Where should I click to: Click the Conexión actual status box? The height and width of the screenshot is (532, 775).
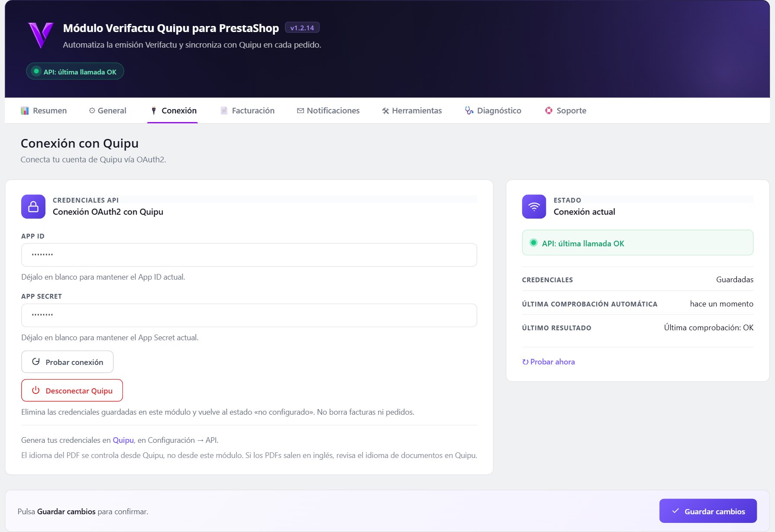click(637, 243)
